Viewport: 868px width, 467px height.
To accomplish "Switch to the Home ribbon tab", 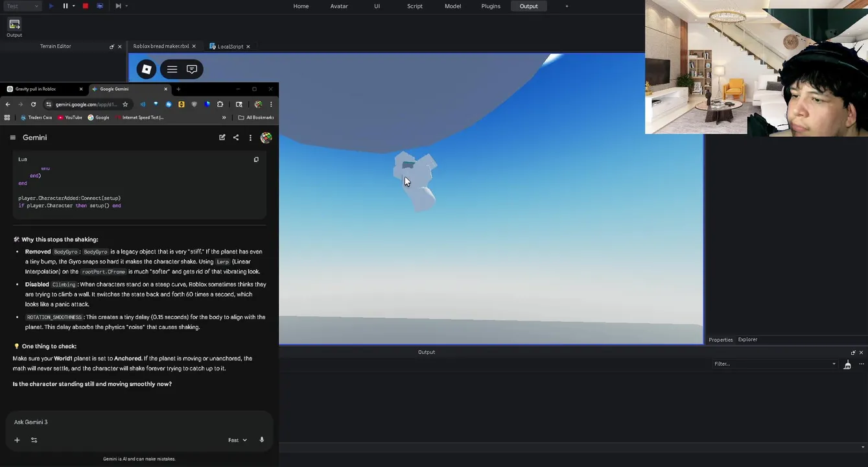I will click(301, 6).
